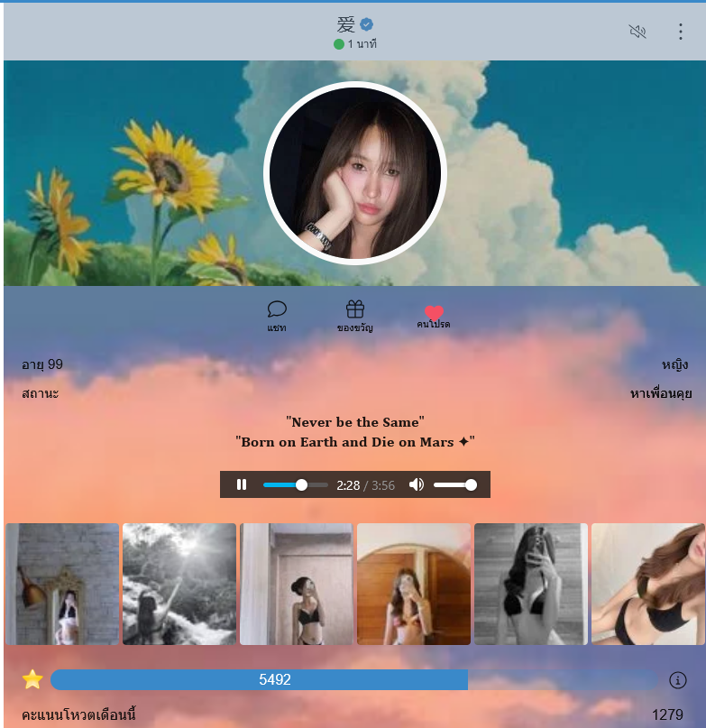This screenshot has width=706, height=728.
Task: Open the black-and-white waterfall photo thumbnail
Action: (179, 584)
